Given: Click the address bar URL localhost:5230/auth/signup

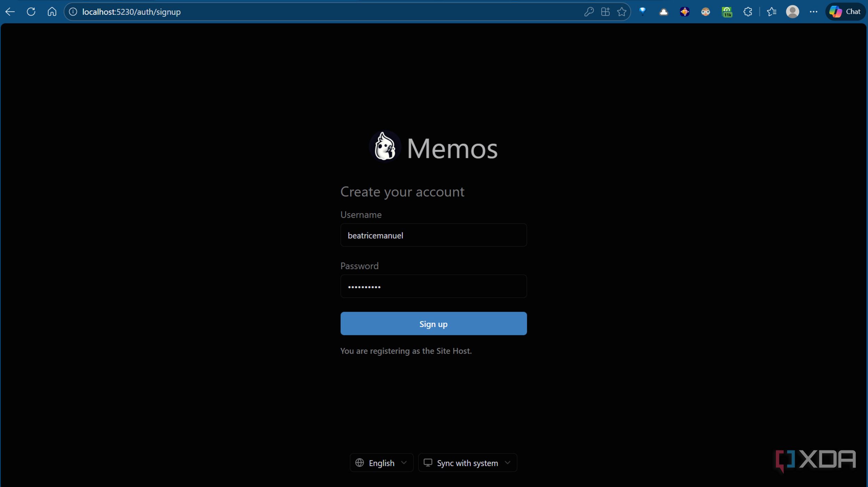Looking at the screenshot, I should point(132,12).
